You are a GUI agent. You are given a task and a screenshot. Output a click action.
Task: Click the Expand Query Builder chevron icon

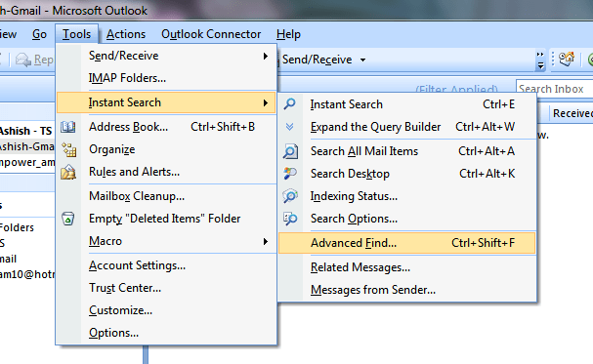290,127
